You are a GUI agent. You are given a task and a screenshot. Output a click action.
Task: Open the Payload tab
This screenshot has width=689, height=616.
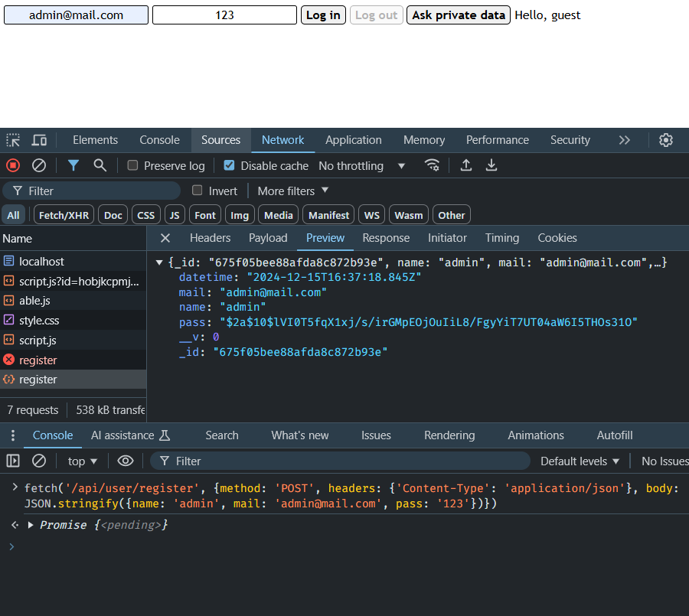tap(268, 238)
